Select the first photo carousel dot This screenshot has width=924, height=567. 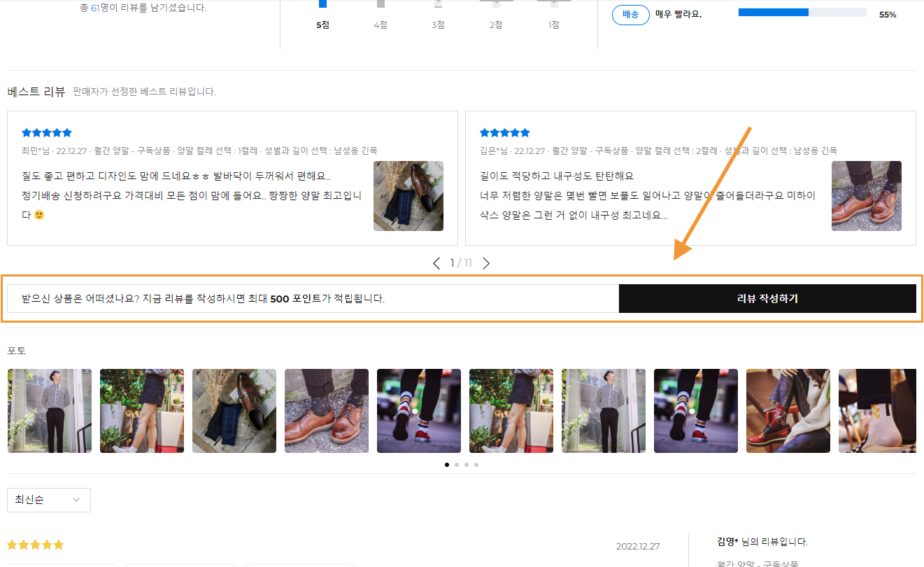click(x=447, y=465)
